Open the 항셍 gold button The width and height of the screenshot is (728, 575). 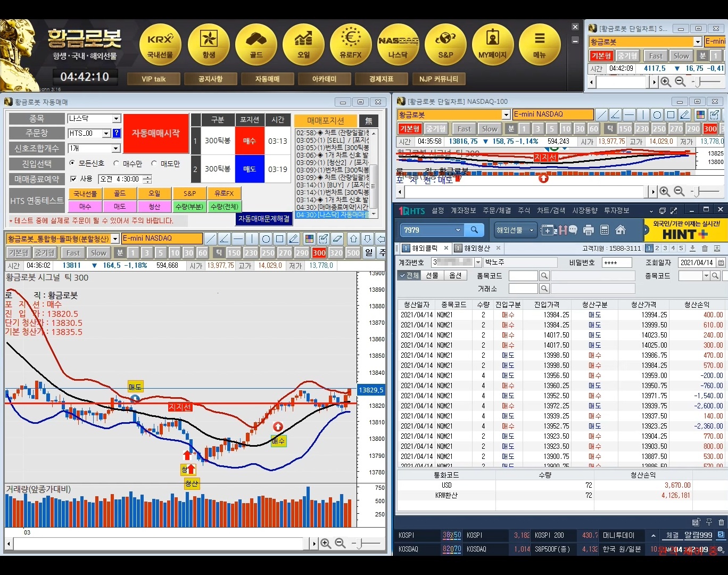click(209, 45)
